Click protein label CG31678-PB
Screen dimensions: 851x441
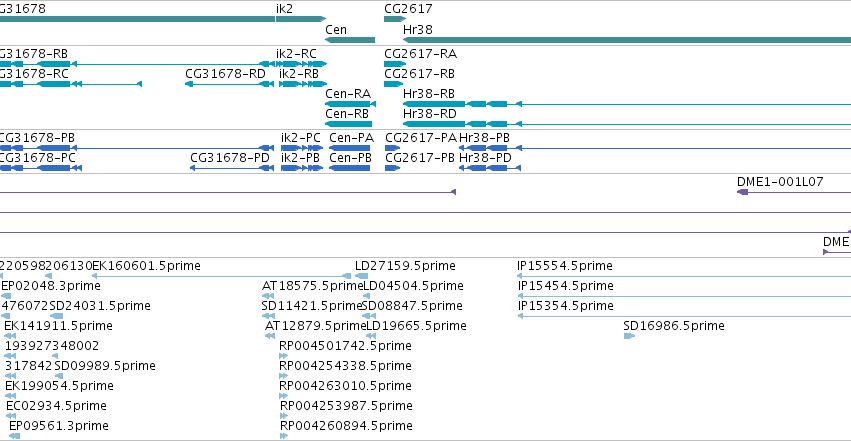(x=37, y=138)
